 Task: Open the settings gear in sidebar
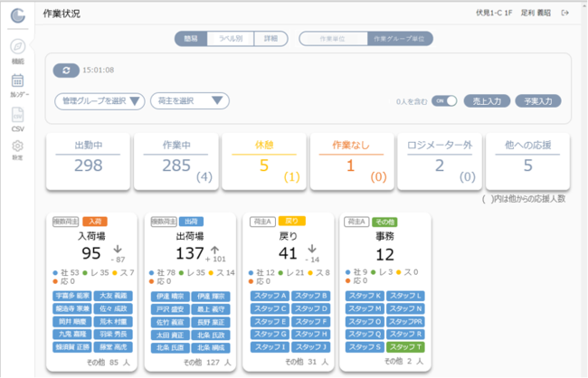pos(17,146)
